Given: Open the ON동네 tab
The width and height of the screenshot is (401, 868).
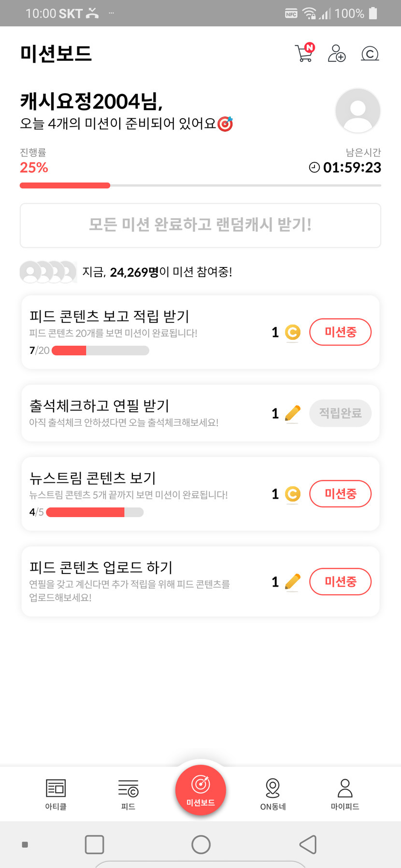Looking at the screenshot, I should (273, 794).
